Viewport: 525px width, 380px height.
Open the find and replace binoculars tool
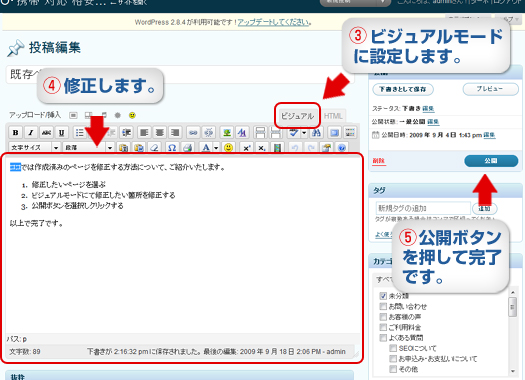316,133
